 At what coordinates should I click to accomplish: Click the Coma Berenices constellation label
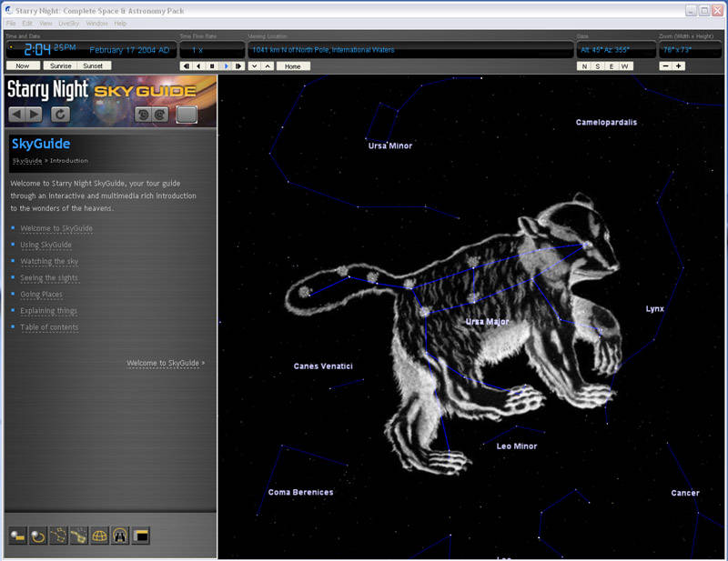301,492
